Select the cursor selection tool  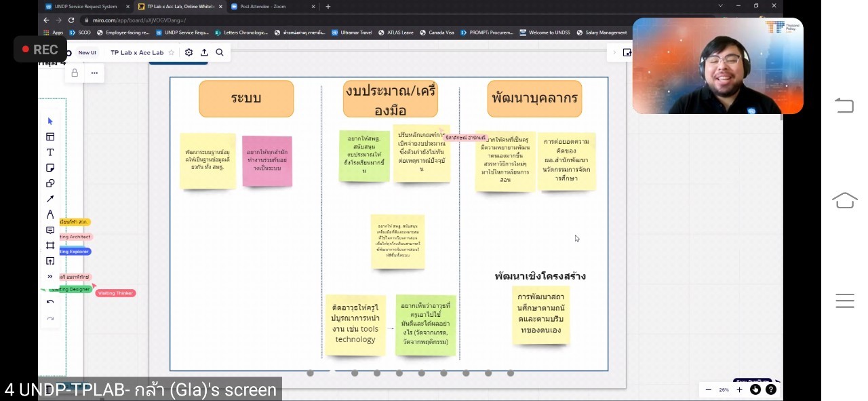[50, 121]
